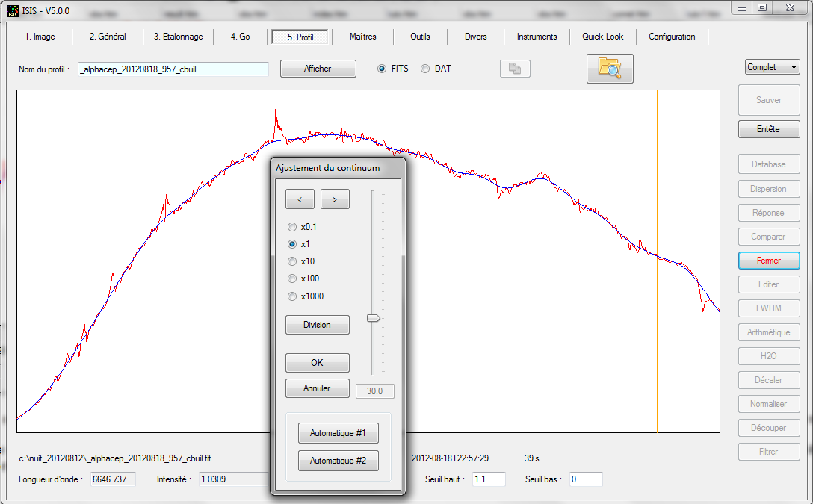The image size is (813, 504).
Task: Open the Divers tab
Action: (x=475, y=37)
